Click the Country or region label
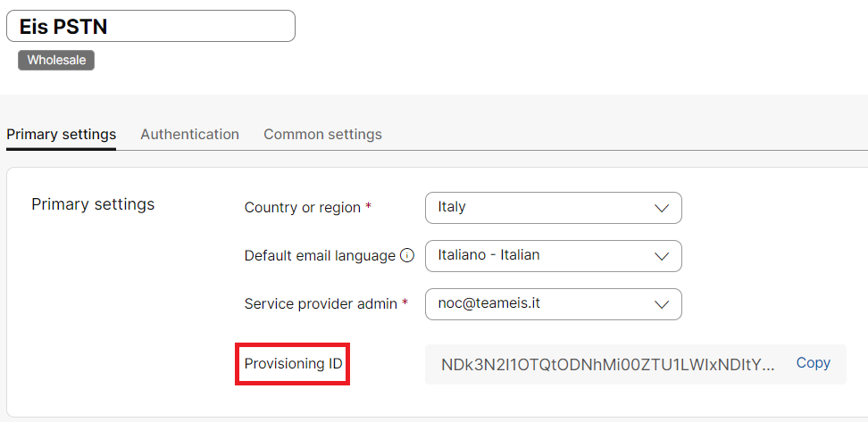Image resolution: width=868 pixels, height=422 pixels. pos(302,208)
